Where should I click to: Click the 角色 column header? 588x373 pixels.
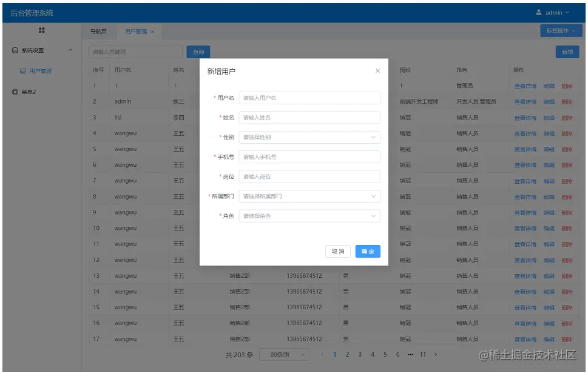[x=462, y=70]
